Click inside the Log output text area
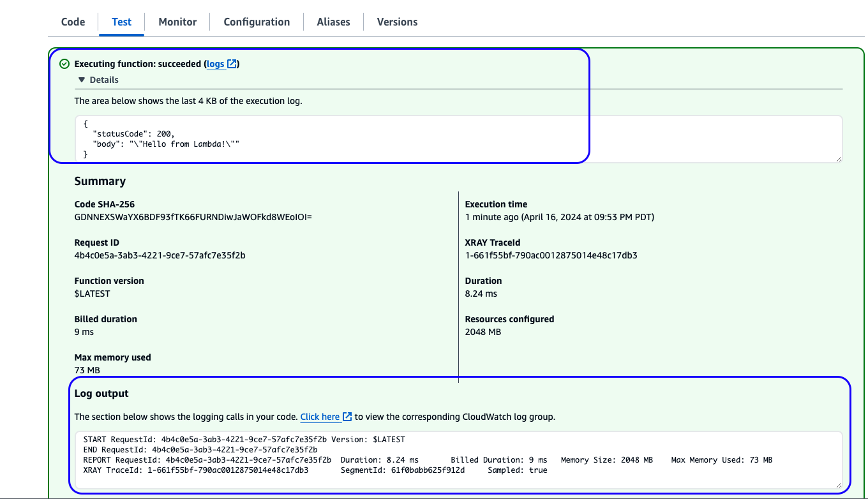Viewport: 868px width, 499px height. tap(458, 460)
